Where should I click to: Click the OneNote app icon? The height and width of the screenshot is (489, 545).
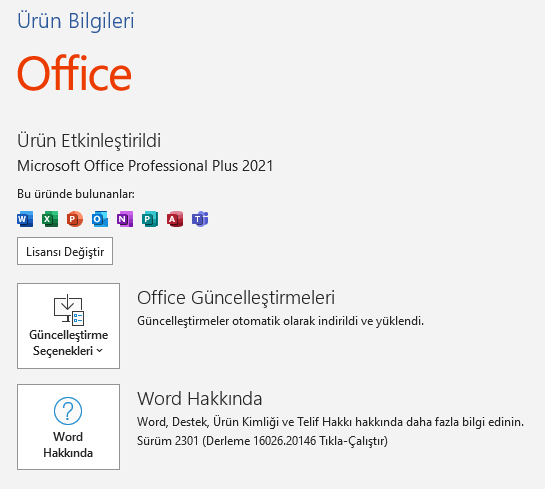125,219
